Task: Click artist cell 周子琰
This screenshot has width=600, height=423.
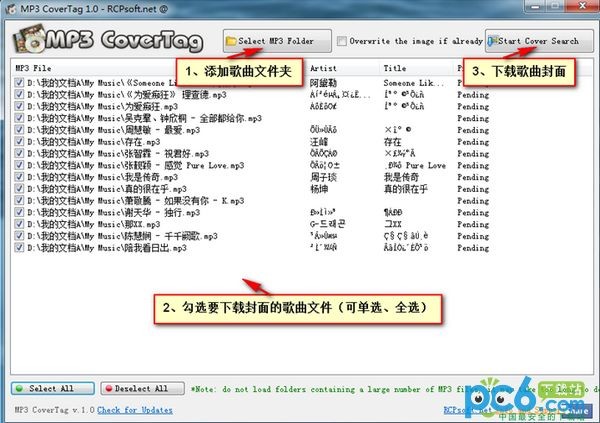Action: tap(323, 177)
